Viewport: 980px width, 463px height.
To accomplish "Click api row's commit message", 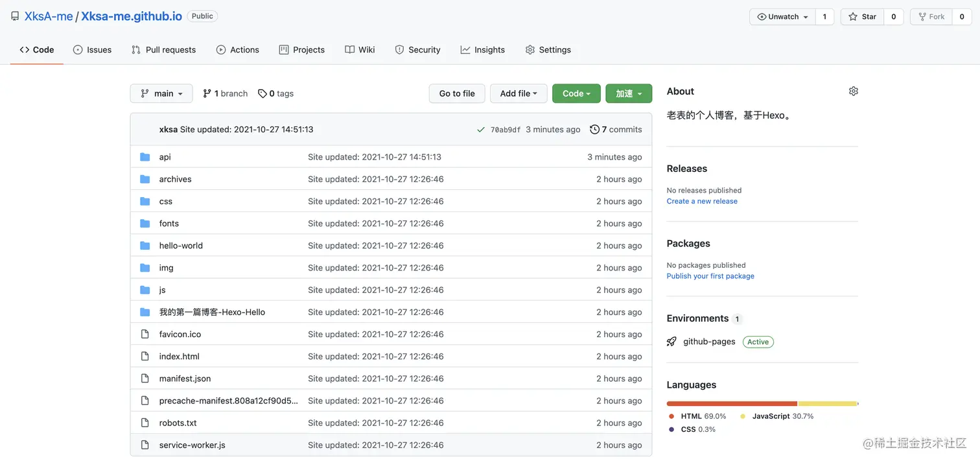I will click(375, 157).
